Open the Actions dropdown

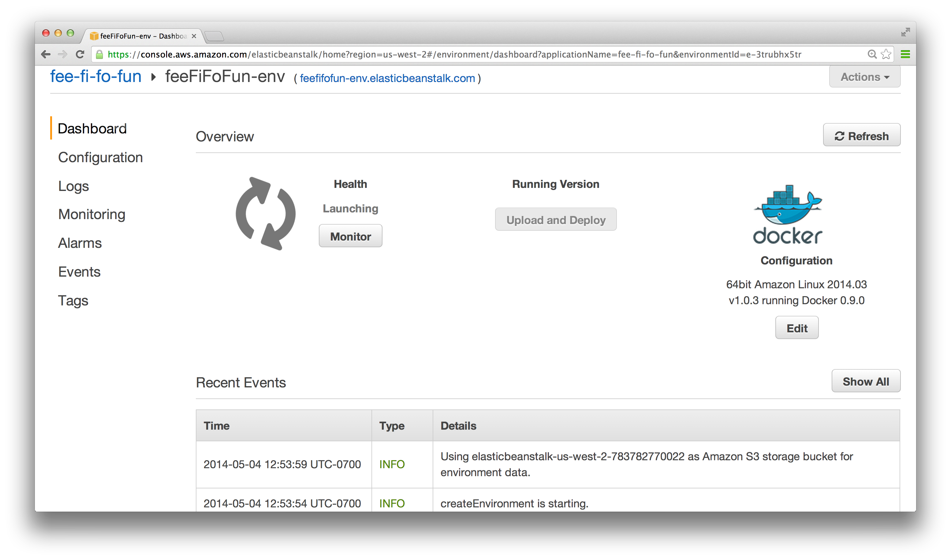coord(865,77)
